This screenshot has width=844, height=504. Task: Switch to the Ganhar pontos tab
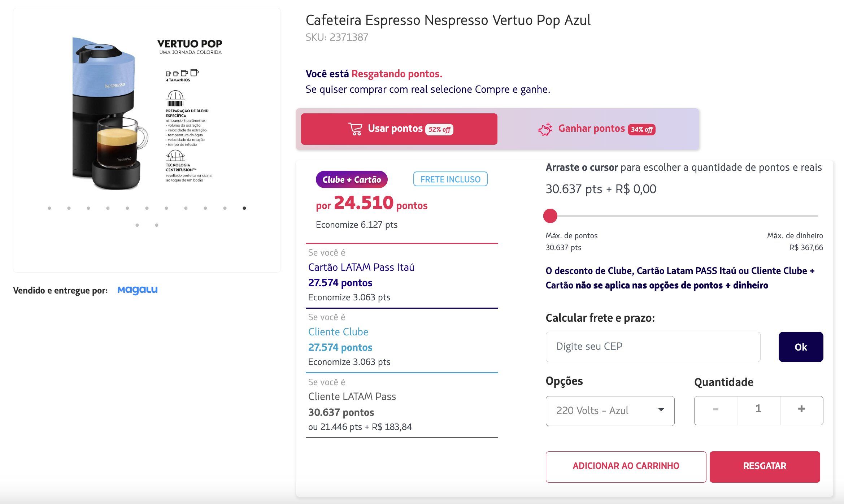(x=597, y=129)
